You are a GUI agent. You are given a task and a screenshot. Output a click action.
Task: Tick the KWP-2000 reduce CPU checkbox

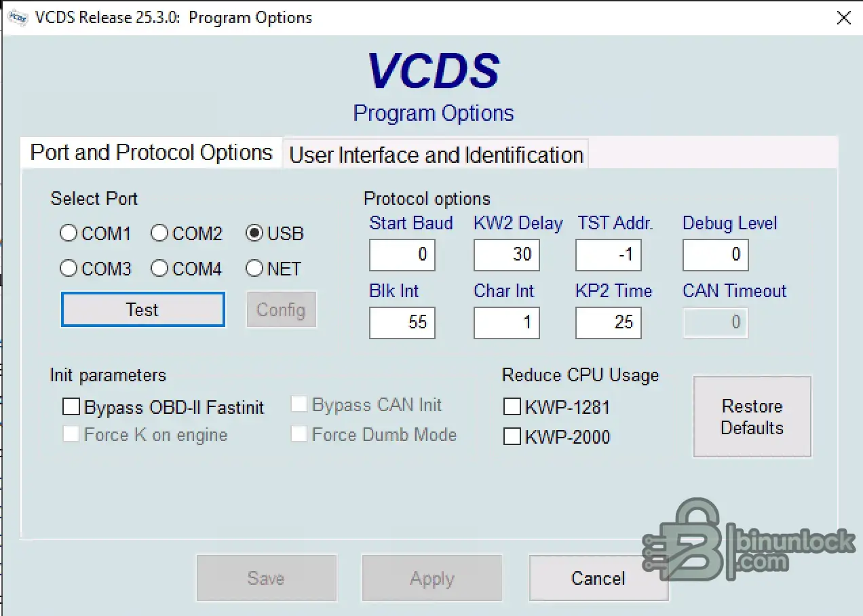pyautogui.click(x=512, y=436)
